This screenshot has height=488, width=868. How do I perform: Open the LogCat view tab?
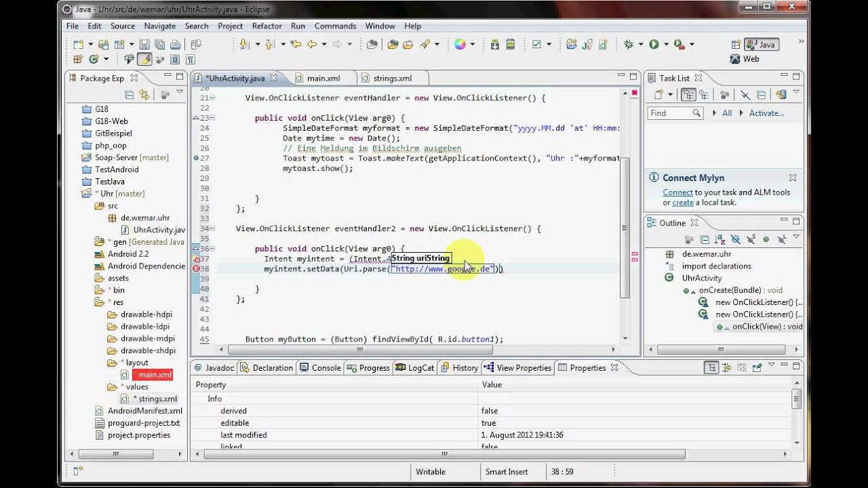point(415,367)
